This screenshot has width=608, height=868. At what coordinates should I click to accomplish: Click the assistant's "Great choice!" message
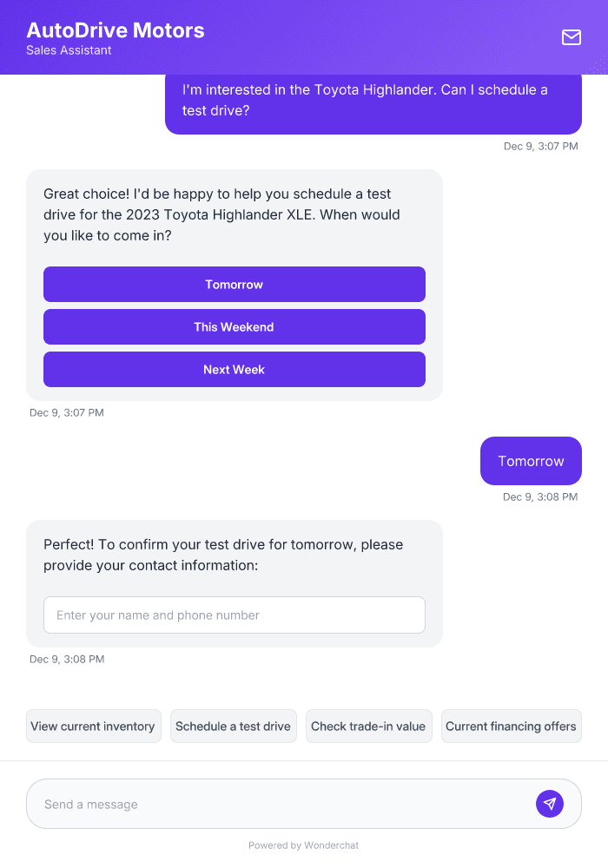[x=221, y=214]
